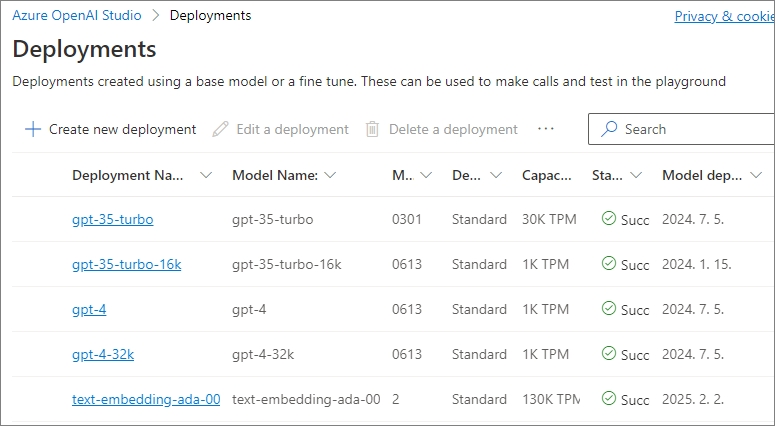This screenshot has width=775, height=426.
Task: Open the gpt-35-turbo-16k deployment link
Action: [126, 264]
